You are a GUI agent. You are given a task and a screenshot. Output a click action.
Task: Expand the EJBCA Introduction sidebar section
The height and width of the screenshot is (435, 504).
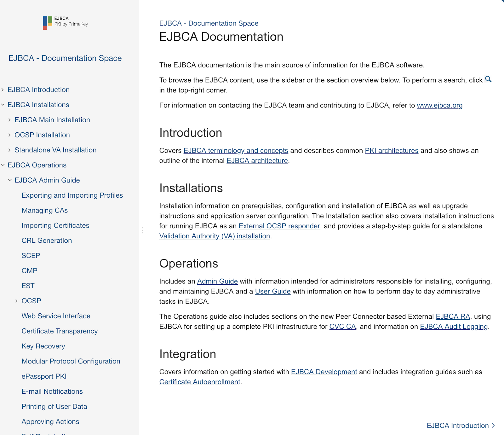(x=3, y=90)
